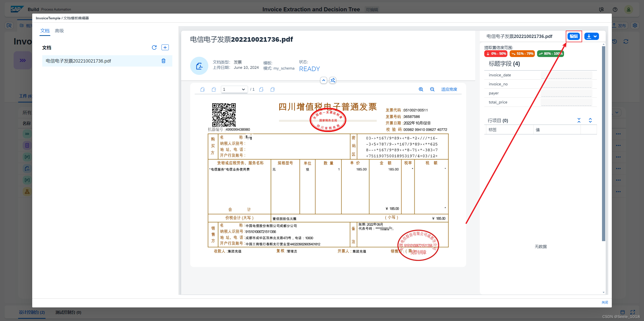
Task: Switch to the 高级 tab
Action: point(59,31)
